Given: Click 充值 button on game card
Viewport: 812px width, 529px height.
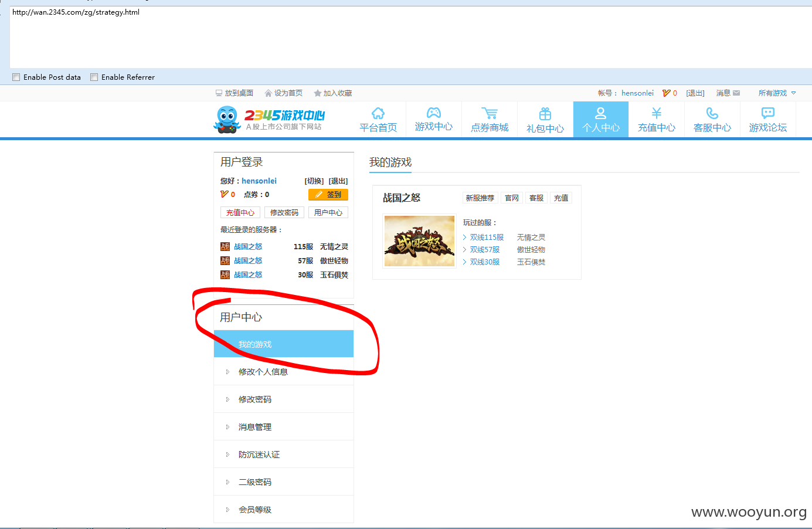Looking at the screenshot, I should point(561,198).
